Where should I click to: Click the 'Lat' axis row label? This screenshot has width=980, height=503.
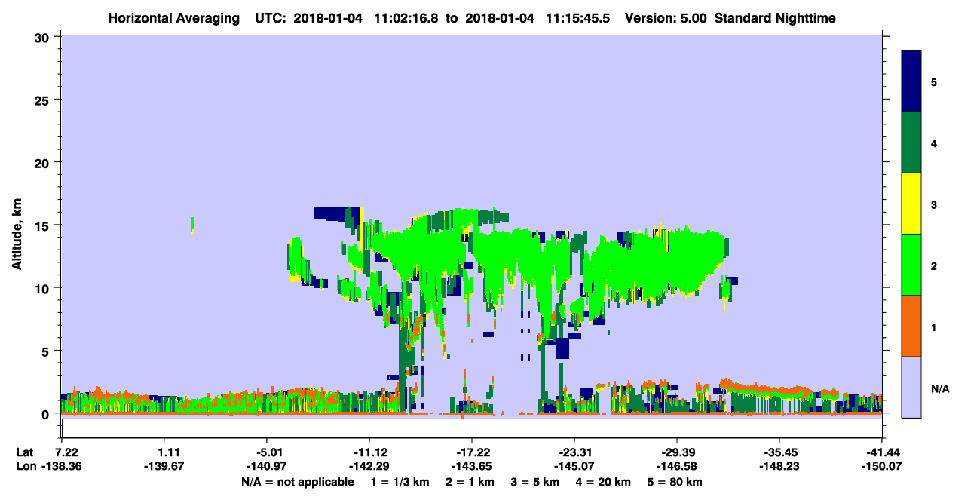(x=25, y=452)
